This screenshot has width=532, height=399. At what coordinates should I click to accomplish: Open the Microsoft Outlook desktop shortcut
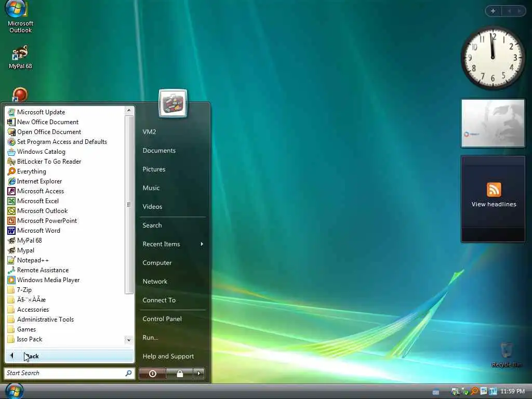(20, 17)
